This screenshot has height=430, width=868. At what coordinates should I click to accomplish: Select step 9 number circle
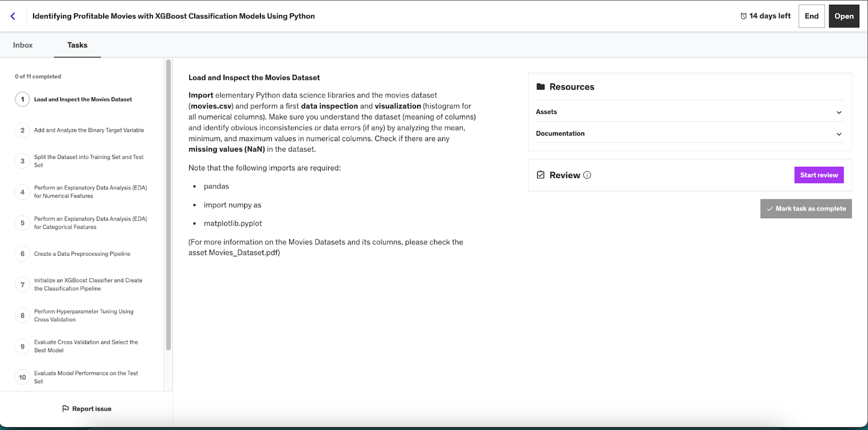point(22,346)
